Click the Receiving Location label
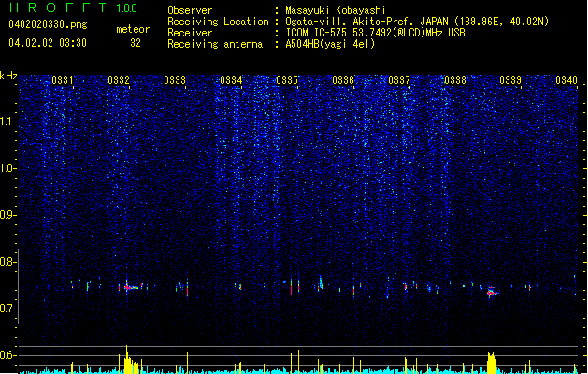 (218, 22)
